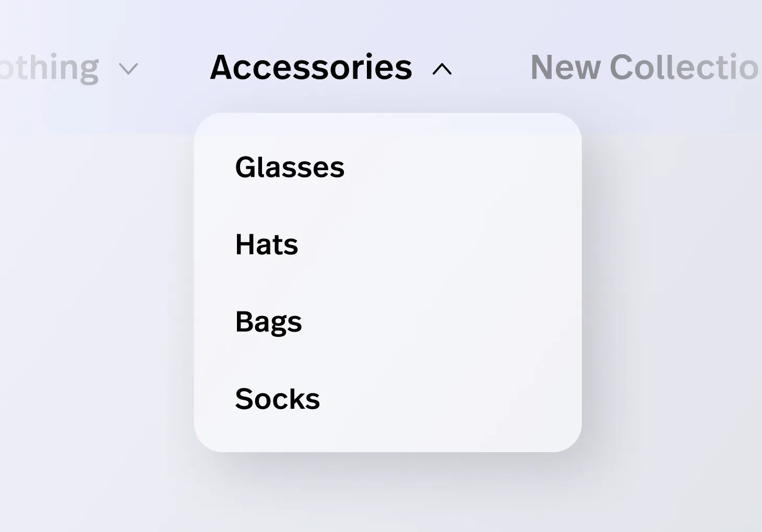762x532 pixels.
Task: Click the upward arrow beside Accessories
Action: pos(442,69)
